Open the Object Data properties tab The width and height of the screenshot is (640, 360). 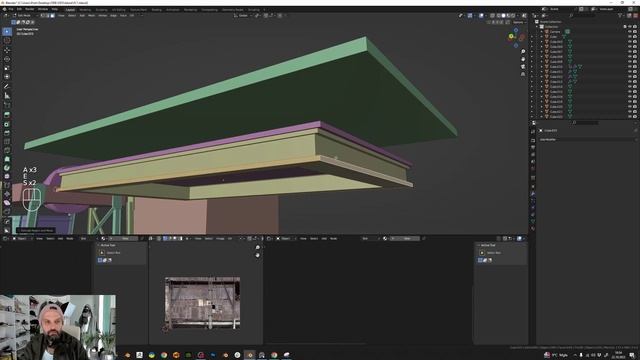click(x=533, y=222)
